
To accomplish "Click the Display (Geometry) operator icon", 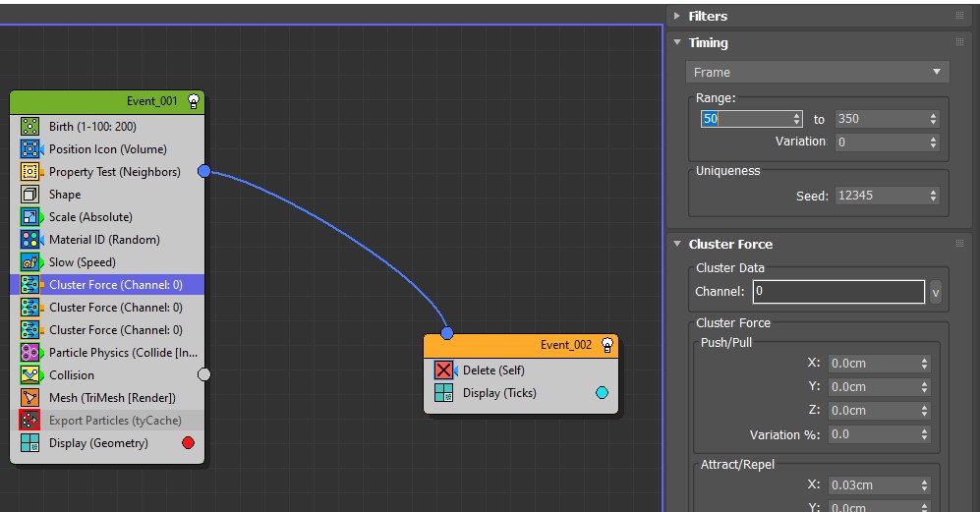I will 30,442.
